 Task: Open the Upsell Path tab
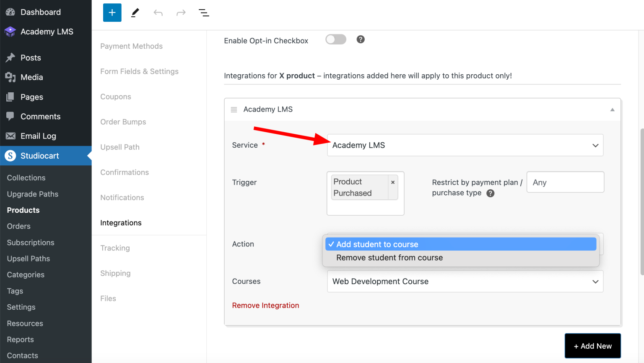[120, 147]
